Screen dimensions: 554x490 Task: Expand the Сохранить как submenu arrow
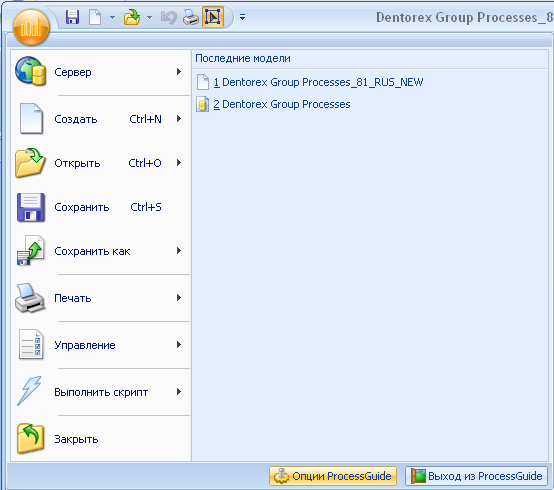click(x=179, y=251)
